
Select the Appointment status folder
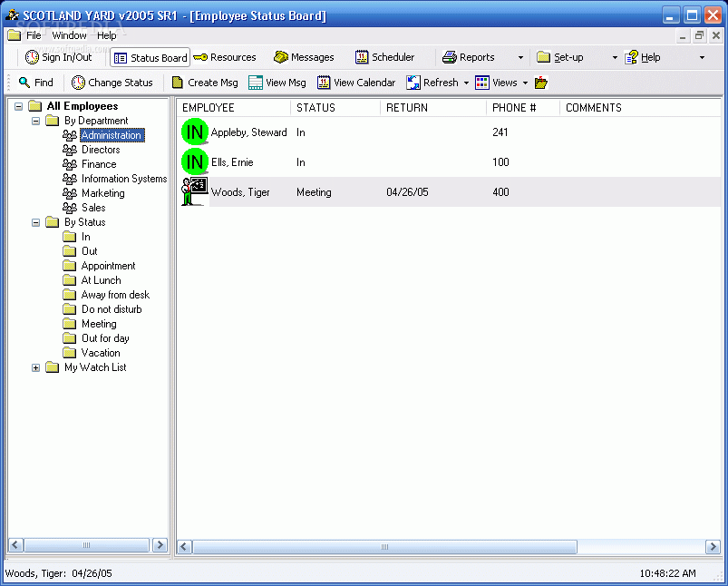(108, 266)
